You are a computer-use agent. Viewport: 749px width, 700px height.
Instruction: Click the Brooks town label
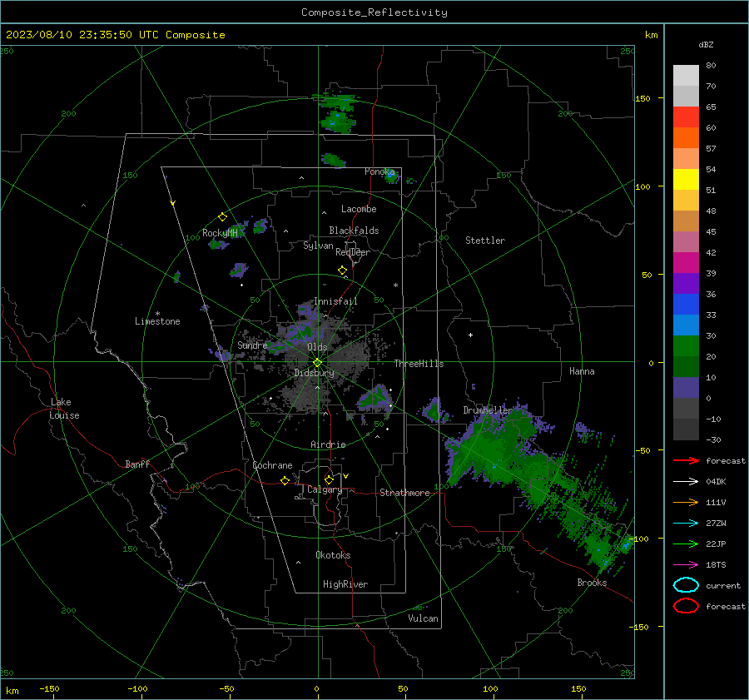tap(592, 583)
